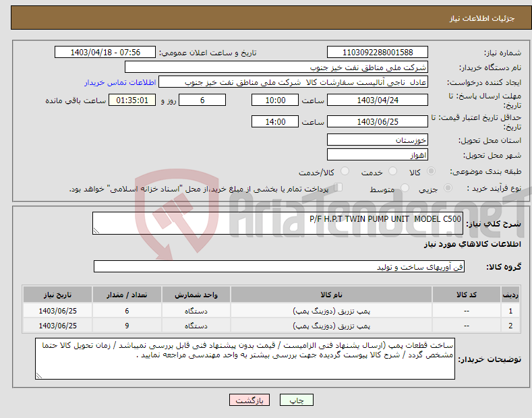
Task: Click the general description text area P/F H.P.T TWIN PUMP
Action: [x=278, y=223]
